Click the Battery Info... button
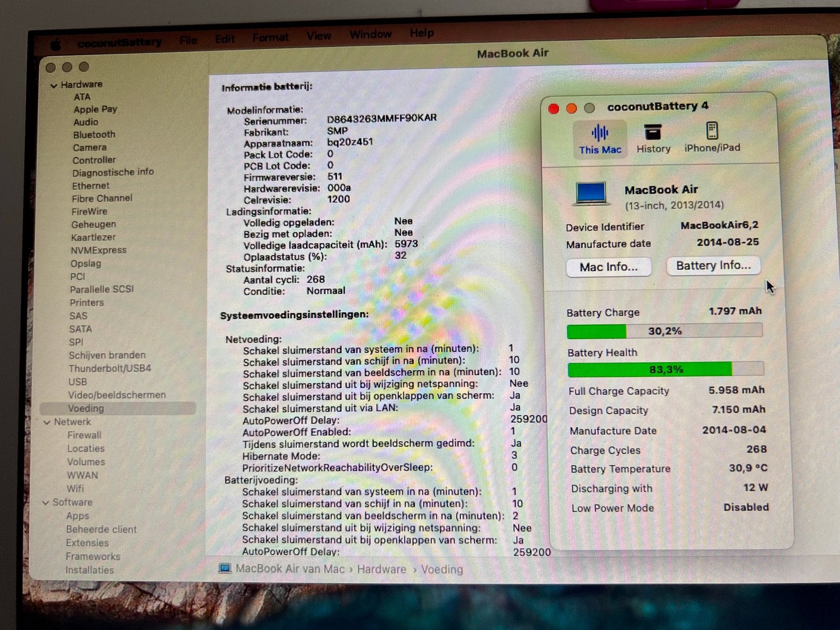This screenshot has width=840, height=630. click(x=713, y=266)
